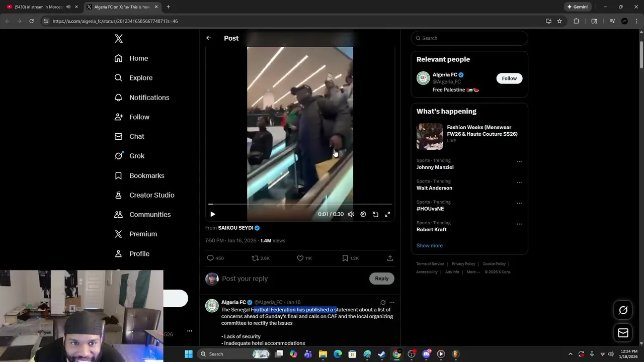Reload the page

click(x=31, y=21)
